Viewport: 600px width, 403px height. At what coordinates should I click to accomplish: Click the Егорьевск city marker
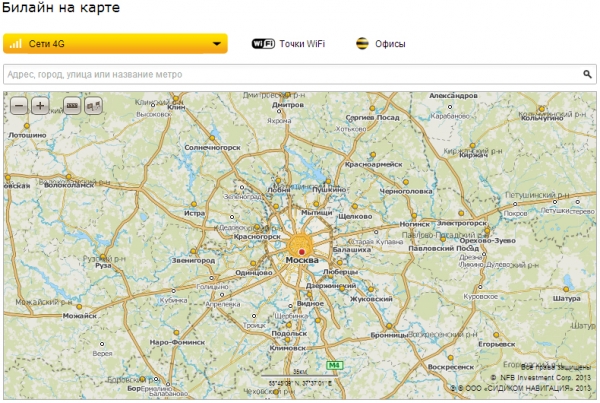pos(496,335)
